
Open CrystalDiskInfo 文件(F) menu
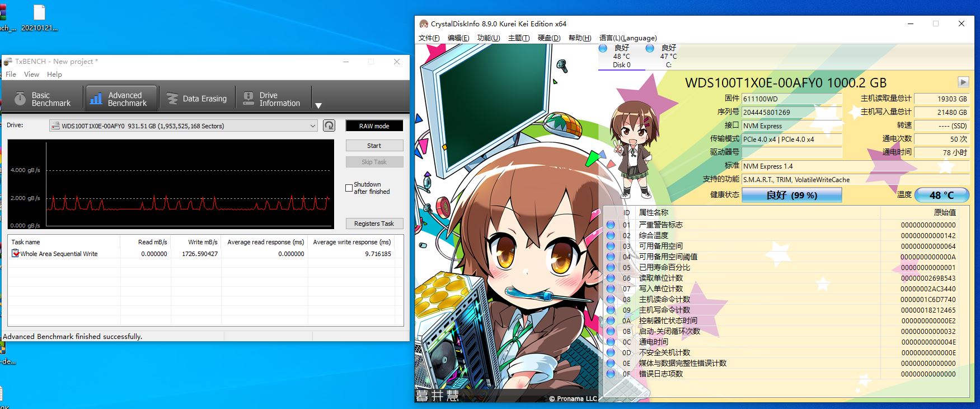tap(429, 38)
